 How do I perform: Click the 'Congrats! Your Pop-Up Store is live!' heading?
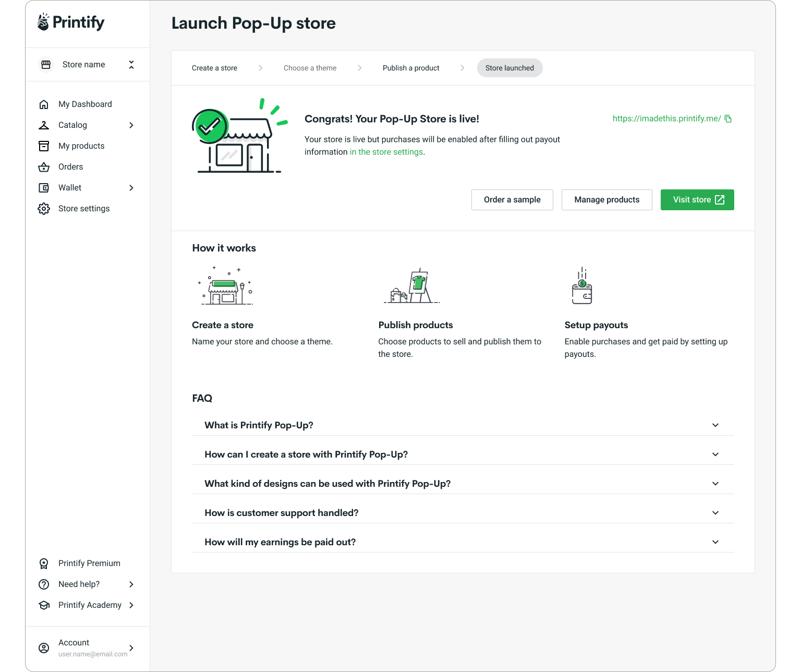point(392,119)
